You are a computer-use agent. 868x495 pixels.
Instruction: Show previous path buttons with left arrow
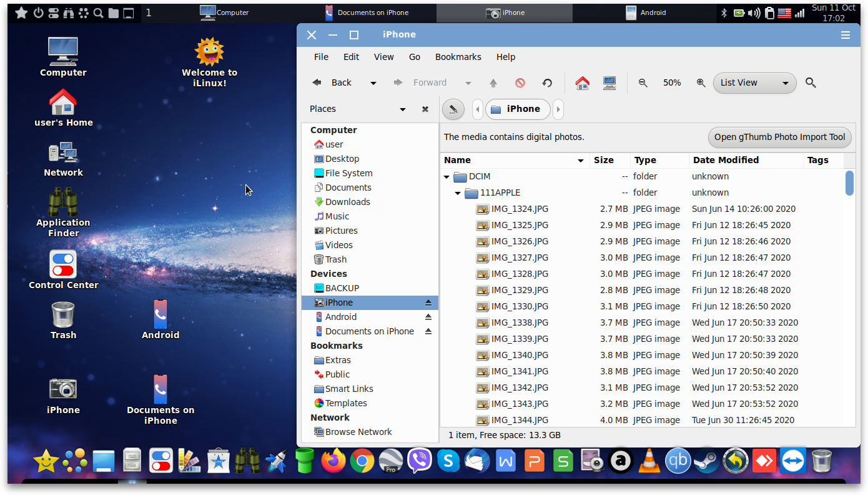click(478, 109)
